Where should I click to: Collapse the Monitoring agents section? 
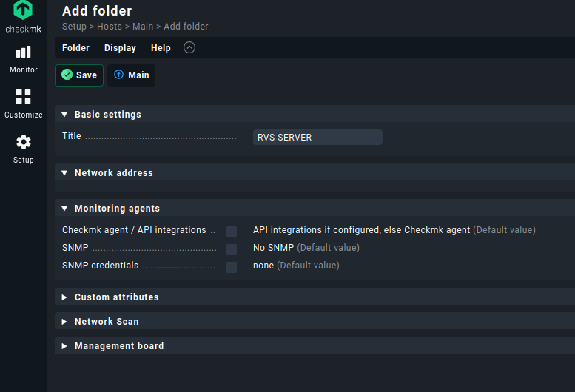(64, 209)
